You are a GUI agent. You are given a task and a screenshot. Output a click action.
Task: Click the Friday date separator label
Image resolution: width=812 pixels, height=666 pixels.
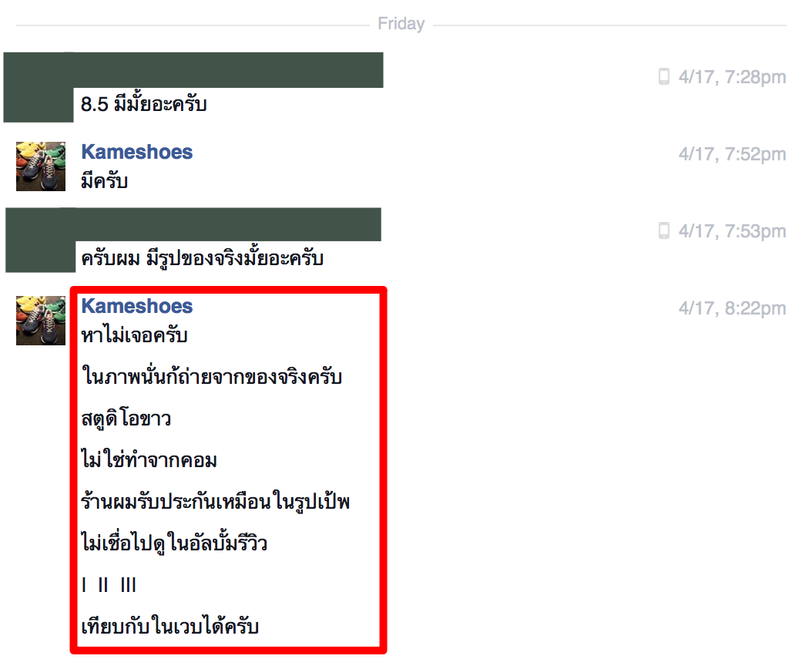[401, 24]
